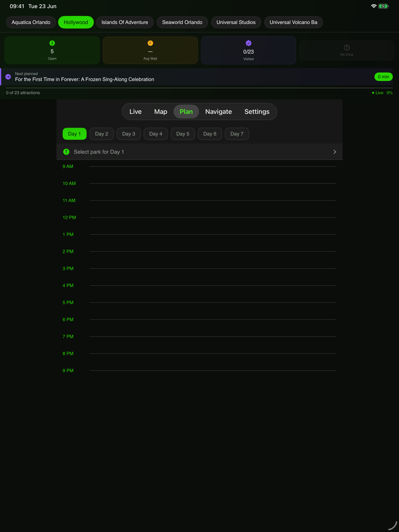
Task: Click the 8 PM timeline slot
Action: coord(199,354)
